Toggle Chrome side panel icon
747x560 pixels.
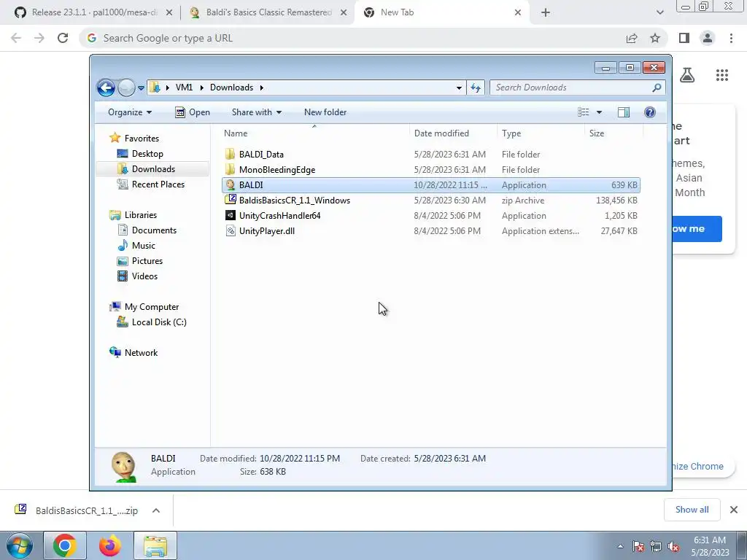coord(684,38)
